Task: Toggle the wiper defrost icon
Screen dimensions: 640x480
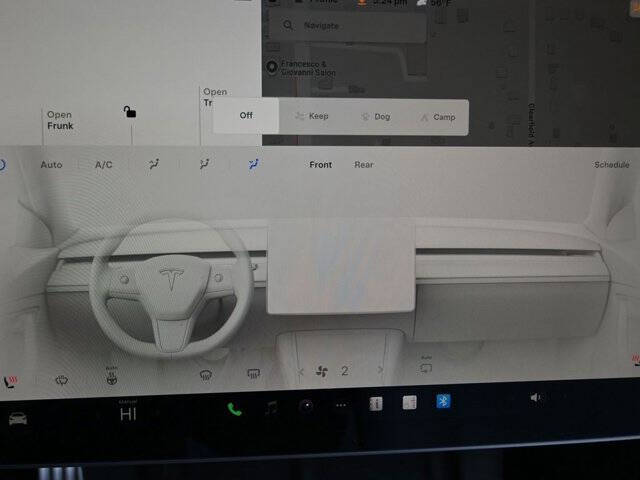Action: click(x=61, y=381)
